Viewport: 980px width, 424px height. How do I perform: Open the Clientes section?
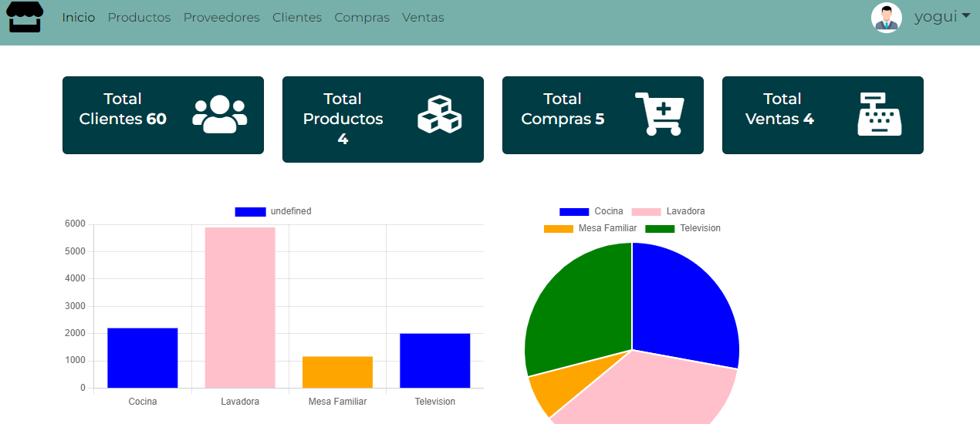297,17
